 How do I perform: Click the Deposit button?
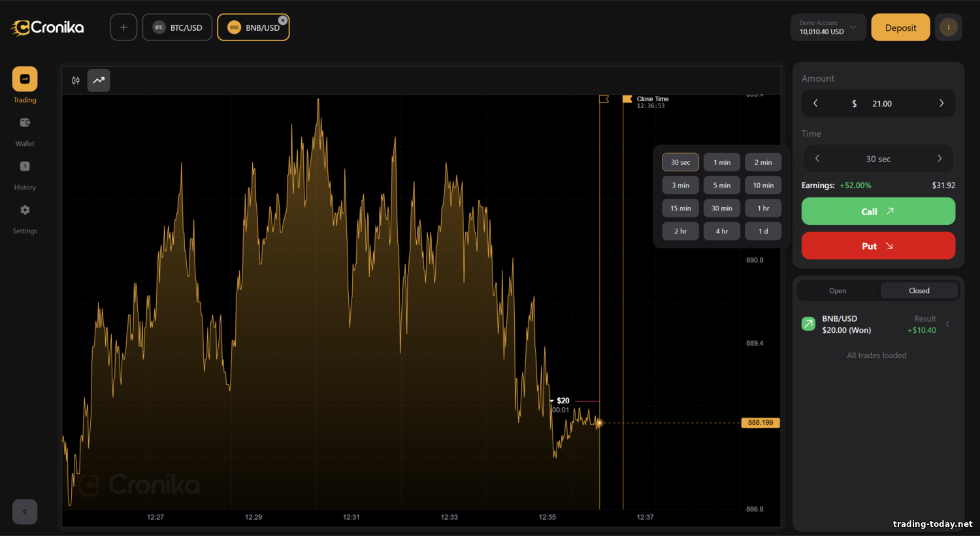coord(900,27)
